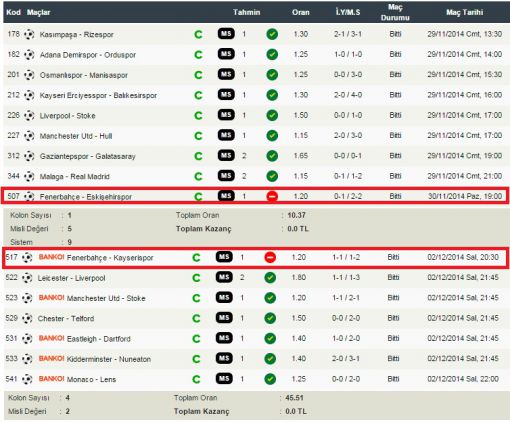Click the green C icon for Manchester Utd - Hull
The height and width of the screenshot is (422, 510).
point(198,136)
